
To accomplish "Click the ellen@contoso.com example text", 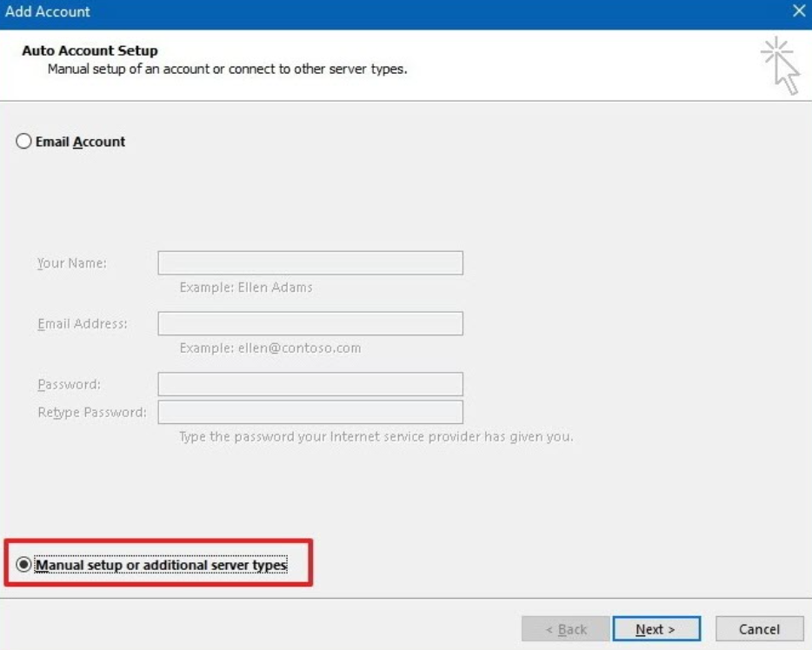I will click(299, 348).
